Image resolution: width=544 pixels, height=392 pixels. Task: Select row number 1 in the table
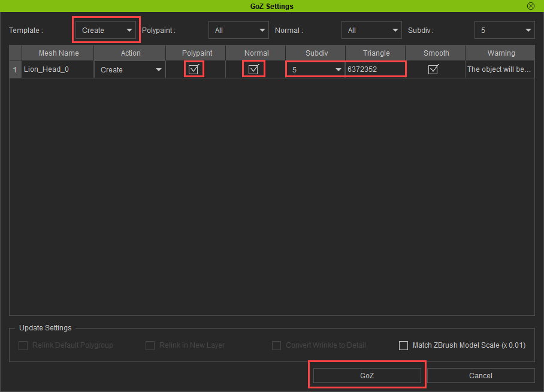(15, 69)
